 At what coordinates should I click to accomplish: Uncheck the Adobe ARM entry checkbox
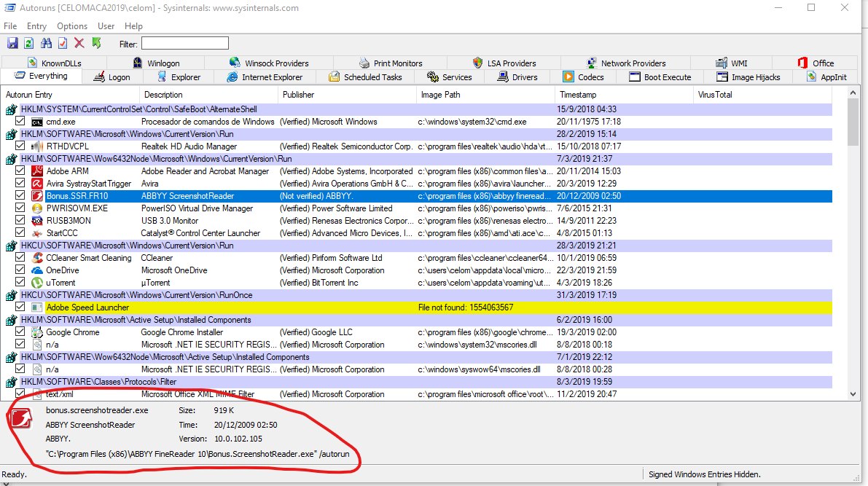pyautogui.click(x=20, y=171)
